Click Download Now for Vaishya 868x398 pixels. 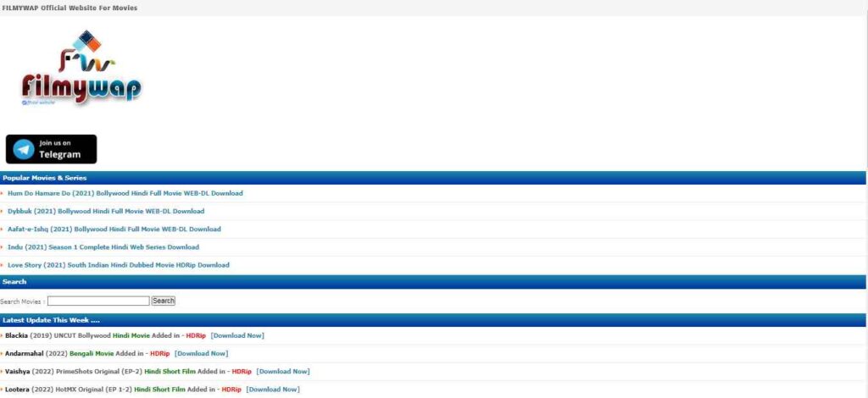point(283,372)
